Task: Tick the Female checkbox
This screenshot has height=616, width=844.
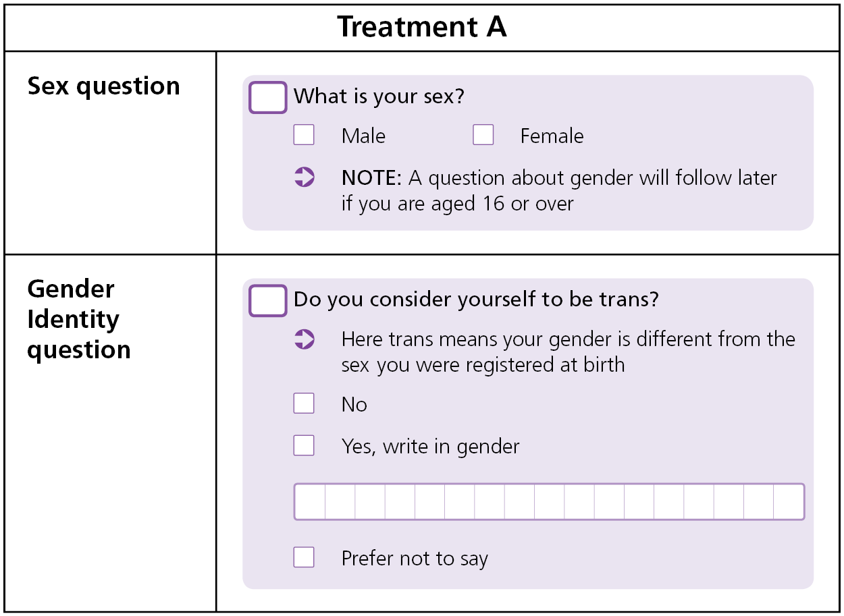Action: coord(483,135)
